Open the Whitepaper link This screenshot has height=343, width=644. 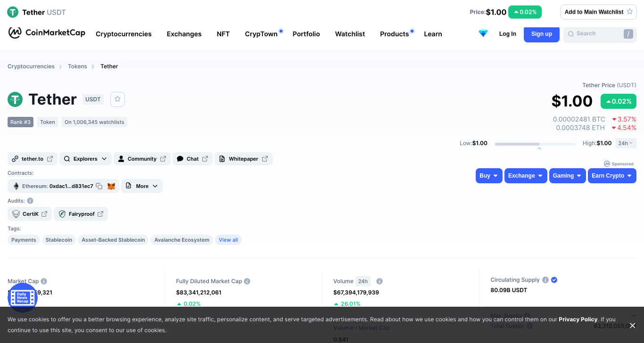click(x=243, y=159)
